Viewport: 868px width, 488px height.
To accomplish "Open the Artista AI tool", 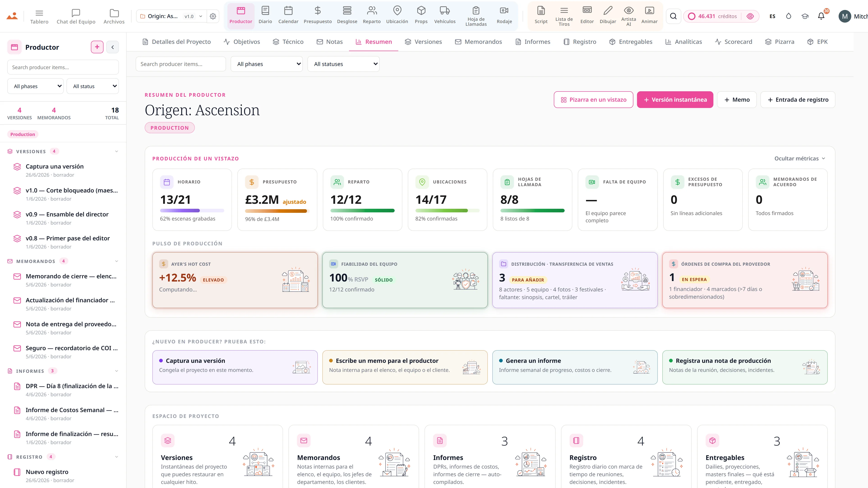I will click(628, 16).
